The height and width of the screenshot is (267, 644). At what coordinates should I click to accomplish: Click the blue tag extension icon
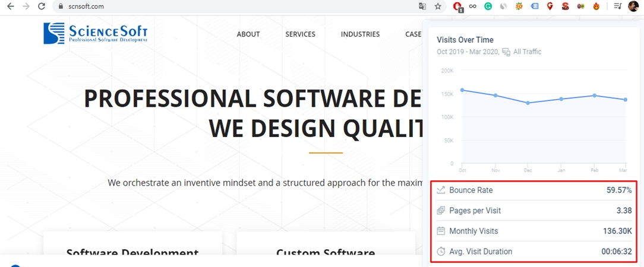tap(534, 6)
